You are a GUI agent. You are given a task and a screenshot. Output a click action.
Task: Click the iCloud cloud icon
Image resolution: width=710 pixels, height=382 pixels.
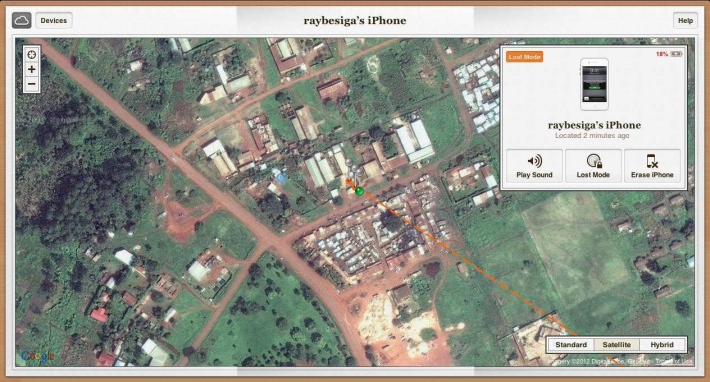(22, 20)
